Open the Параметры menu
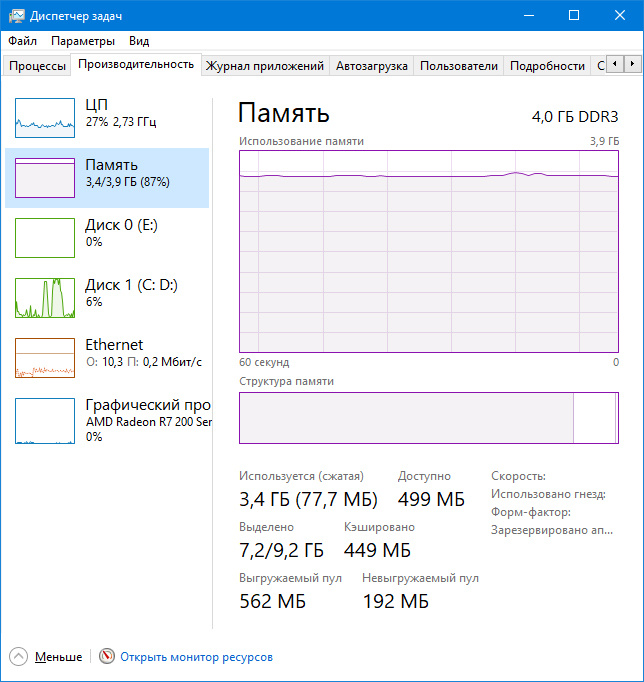Image resolution: width=644 pixels, height=682 pixels. [83, 41]
